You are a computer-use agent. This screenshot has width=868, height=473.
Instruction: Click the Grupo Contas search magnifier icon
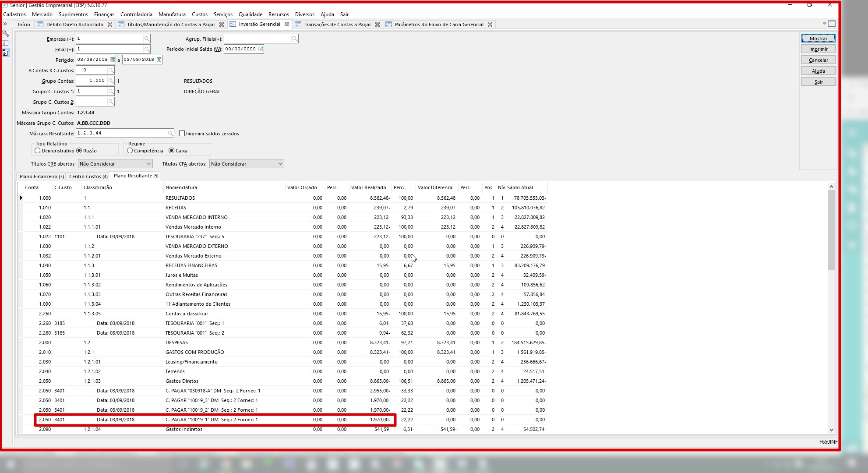pos(111,81)
